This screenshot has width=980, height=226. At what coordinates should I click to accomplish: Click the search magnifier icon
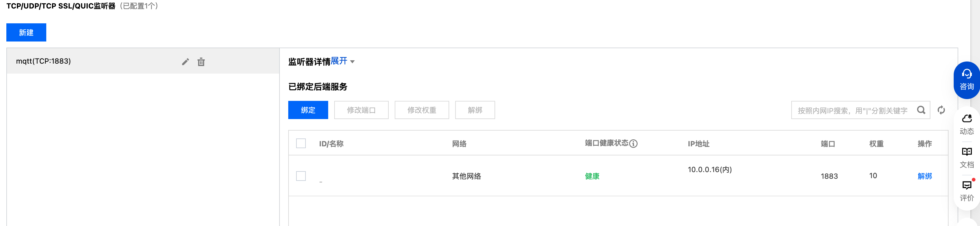921,110
